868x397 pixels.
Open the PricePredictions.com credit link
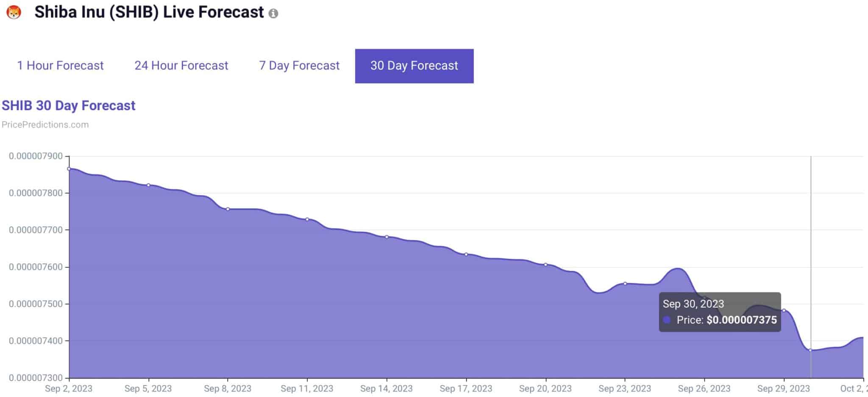[x=45, y=125]
